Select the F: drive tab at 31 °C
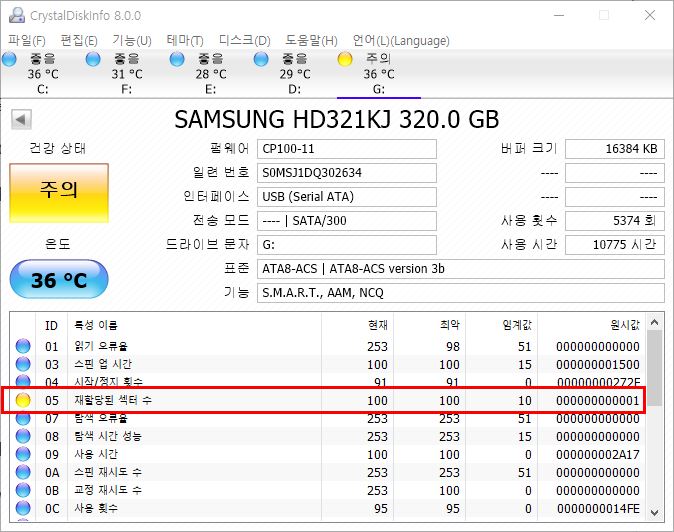This screenshot has height=532, width=674. pos(126,73)
